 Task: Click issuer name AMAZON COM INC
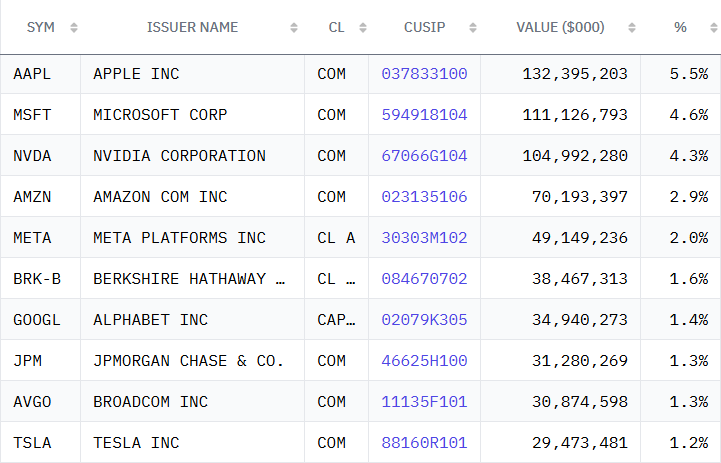[x=160, y=197]
